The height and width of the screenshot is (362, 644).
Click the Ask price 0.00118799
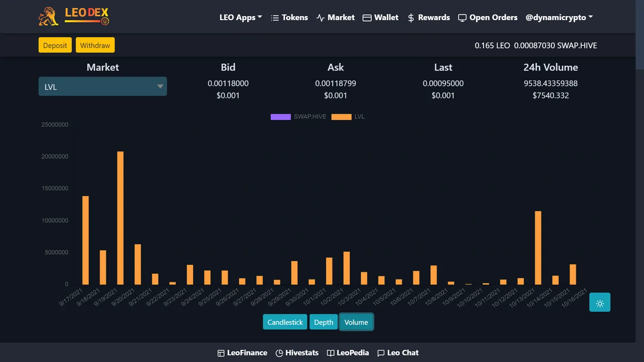coord(336,83)
